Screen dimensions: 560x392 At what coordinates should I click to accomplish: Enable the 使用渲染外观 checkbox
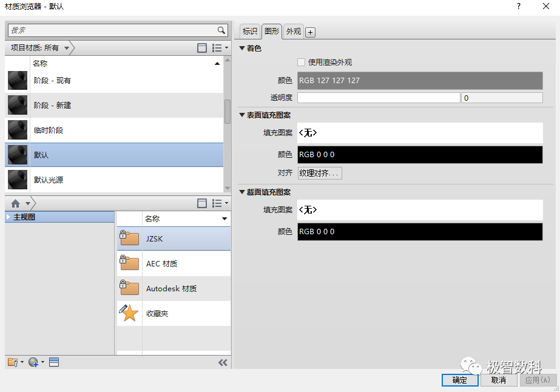(x=301, y=62)
